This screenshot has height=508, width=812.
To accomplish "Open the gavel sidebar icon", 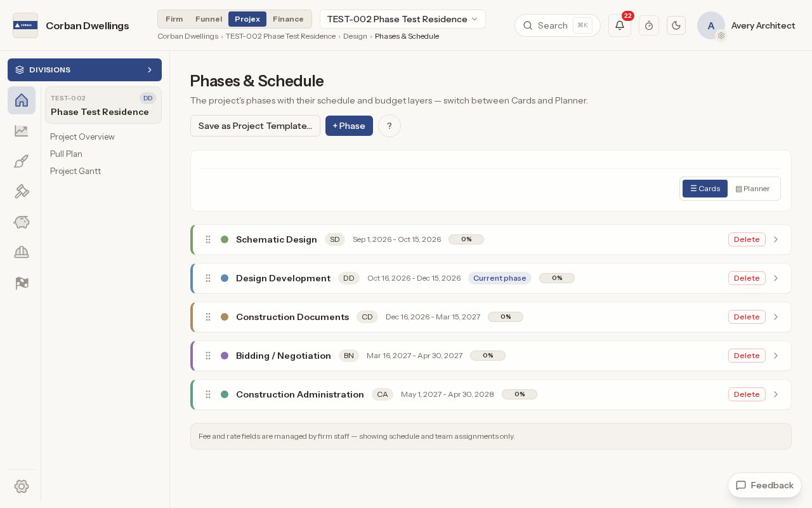I will pyautogui.click(x=22, y=192).
